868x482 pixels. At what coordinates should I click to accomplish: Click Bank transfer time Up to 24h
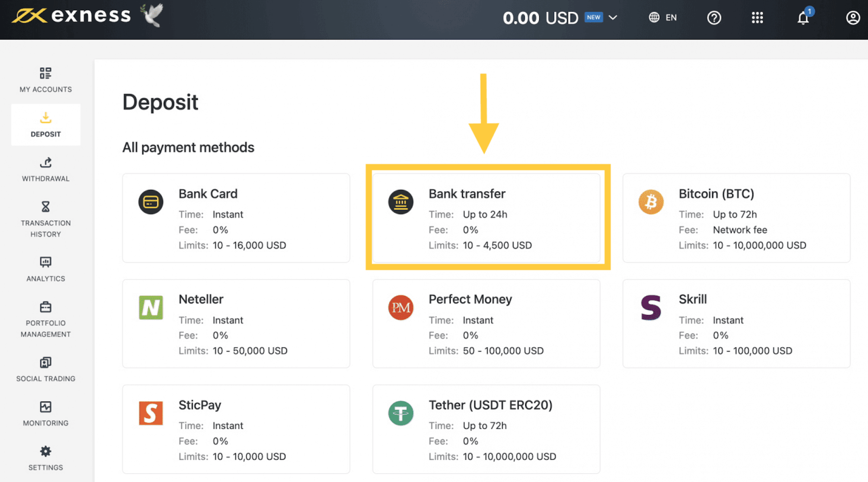click(x=485, y=214)
